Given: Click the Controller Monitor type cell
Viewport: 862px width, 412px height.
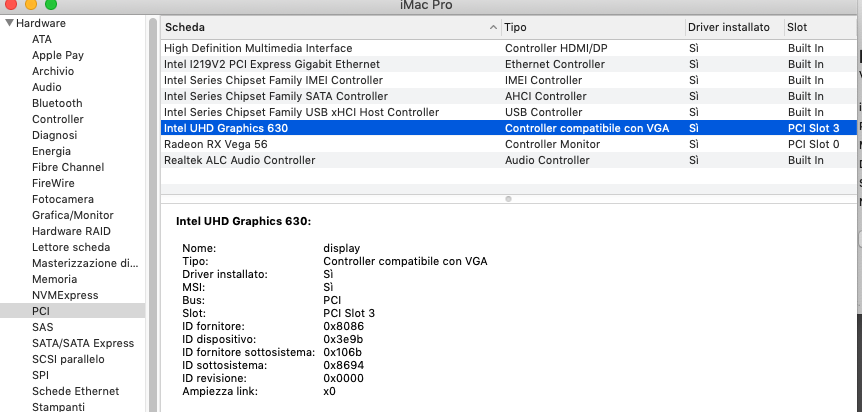Looking at the screenshot, I should click(x=552, y=144).
